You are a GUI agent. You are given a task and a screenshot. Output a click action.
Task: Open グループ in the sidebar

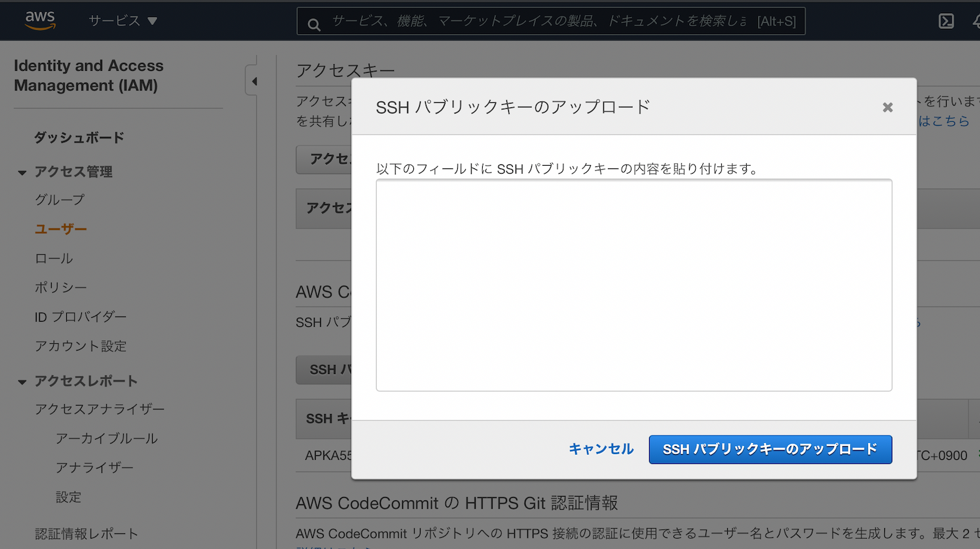tap(60, 200)
